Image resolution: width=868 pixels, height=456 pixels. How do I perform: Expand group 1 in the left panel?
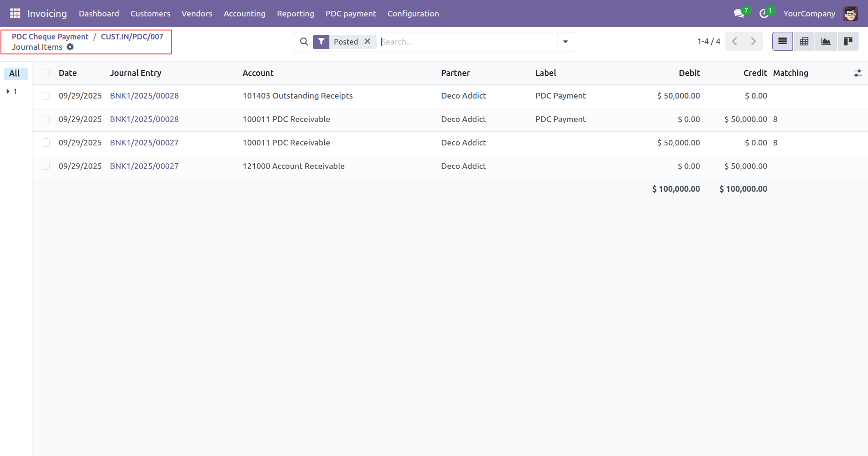(8, 91)
